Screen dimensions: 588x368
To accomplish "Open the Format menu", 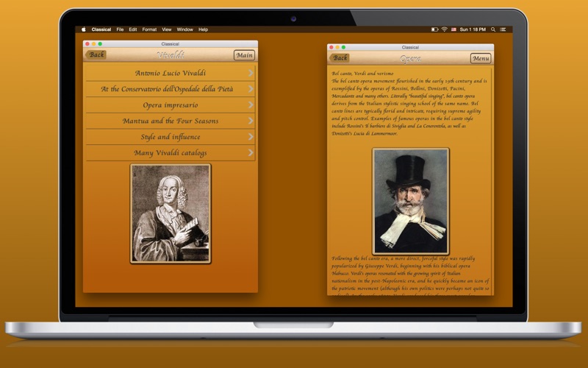I will tap(149, 29).
